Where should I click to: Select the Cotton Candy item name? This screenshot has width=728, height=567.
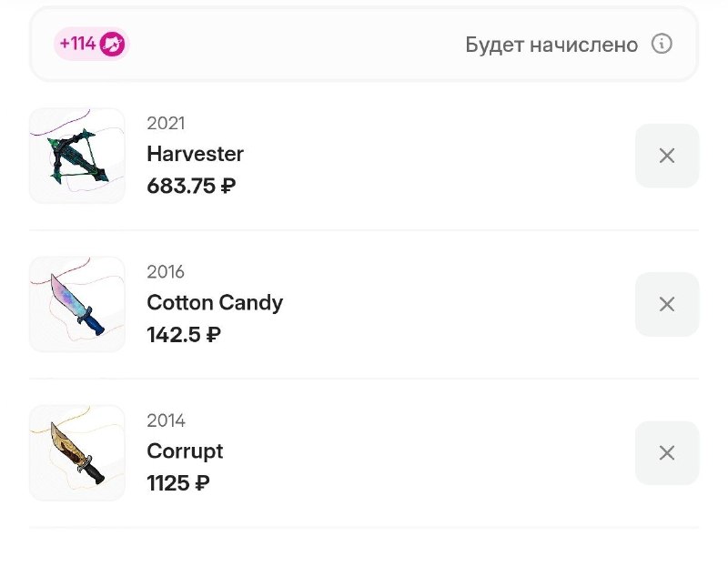215,303
